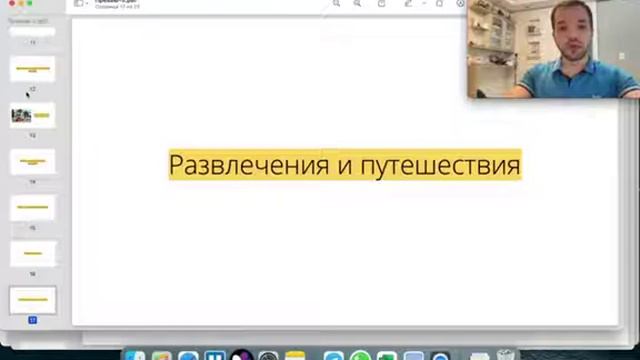Open the green WhatsApp icon in Dock
Image resolution: width=640 pixels, height=360 pixels.
coord(360,355)
